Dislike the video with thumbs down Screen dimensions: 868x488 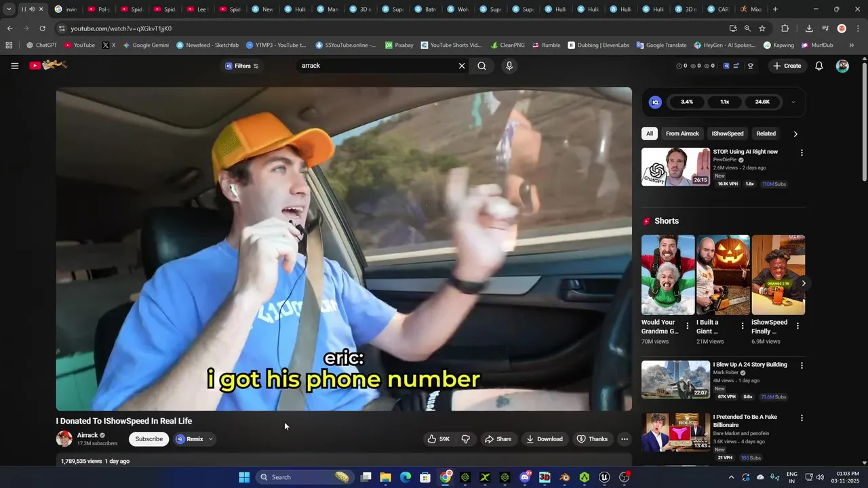[x=466, y=439]
